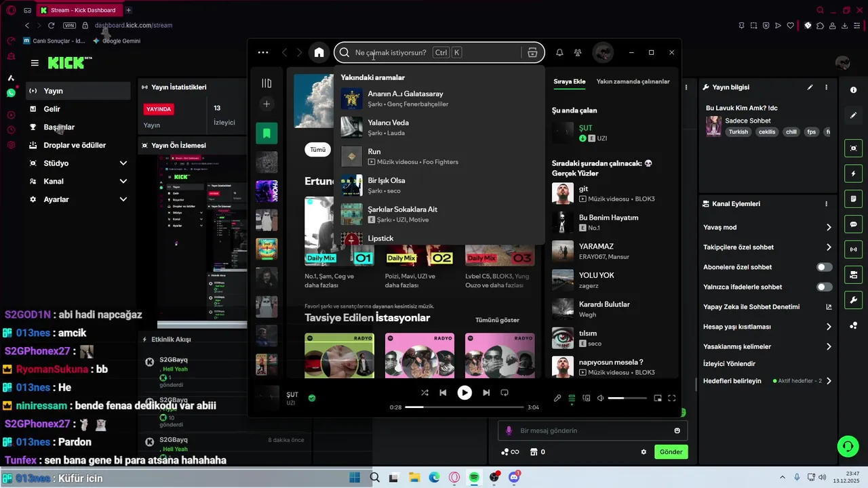Click the lightning bolt icon in right rail
868x488 pixels.
[x=853, y=174]
